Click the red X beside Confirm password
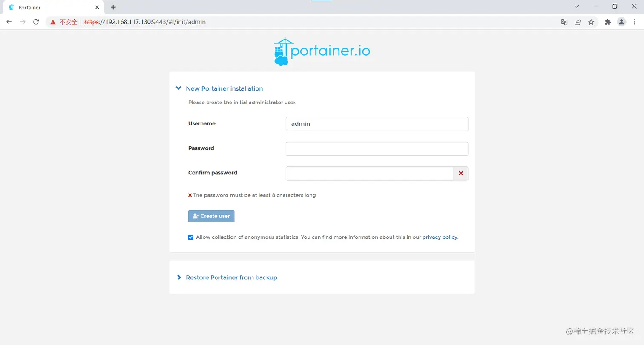The width and height of the screenshot is (644, 345). tap(461, 174)
